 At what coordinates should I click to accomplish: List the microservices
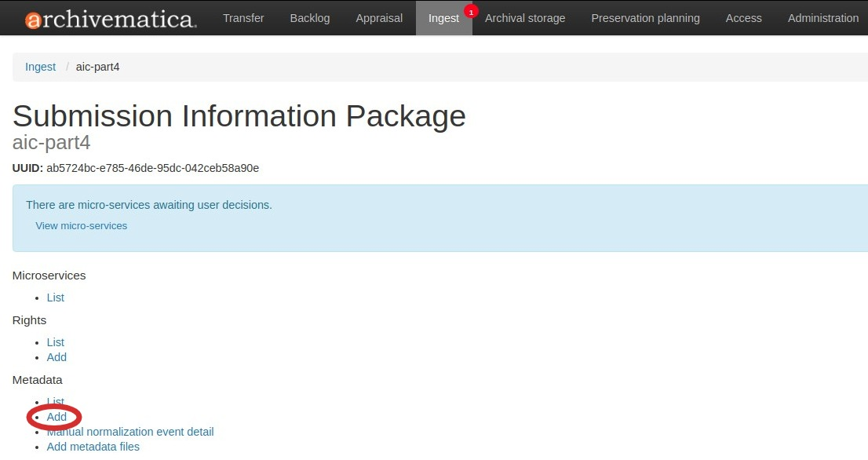55,298
